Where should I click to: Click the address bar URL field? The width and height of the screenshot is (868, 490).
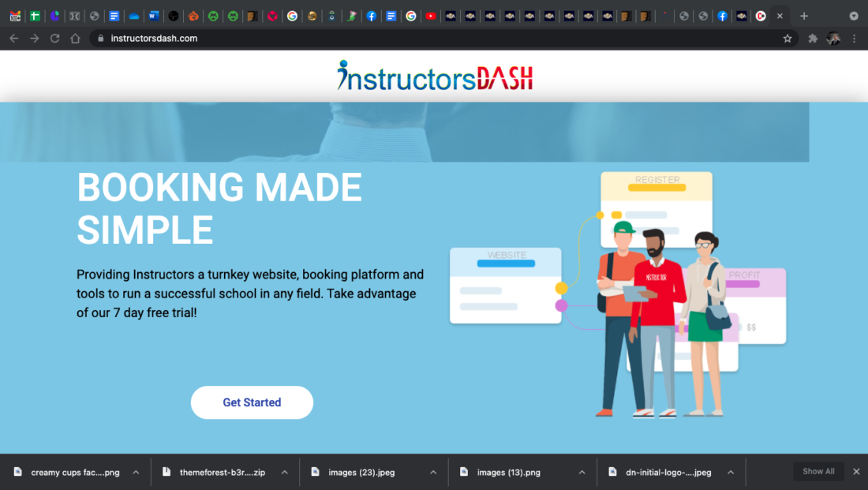point(395,39)
